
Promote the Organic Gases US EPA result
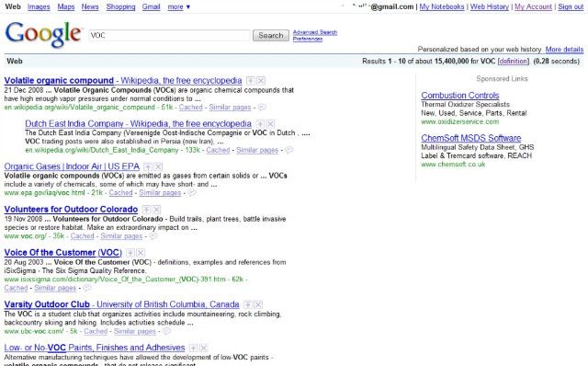point(148,166)
